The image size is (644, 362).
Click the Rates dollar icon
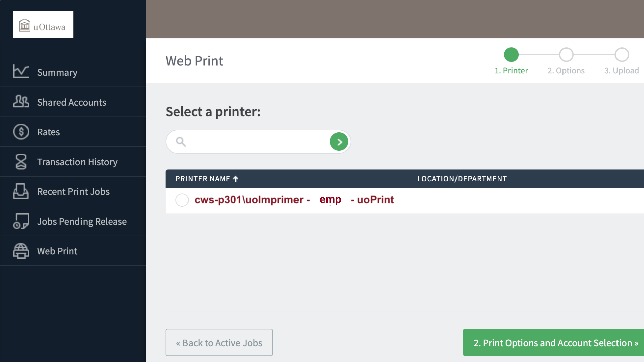point(21,132)
